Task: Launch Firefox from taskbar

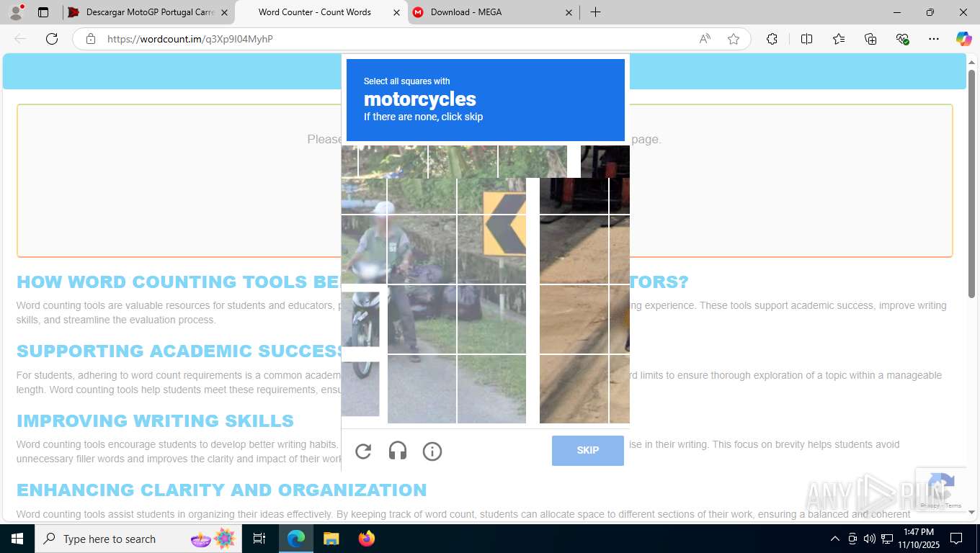Action: pyautogui.click(x=366, y=539)
